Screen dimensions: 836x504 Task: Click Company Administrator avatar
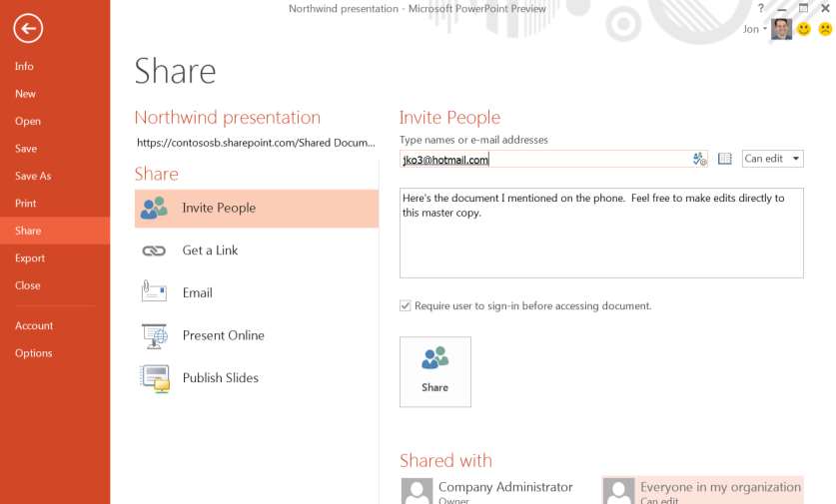click(417, 491)
